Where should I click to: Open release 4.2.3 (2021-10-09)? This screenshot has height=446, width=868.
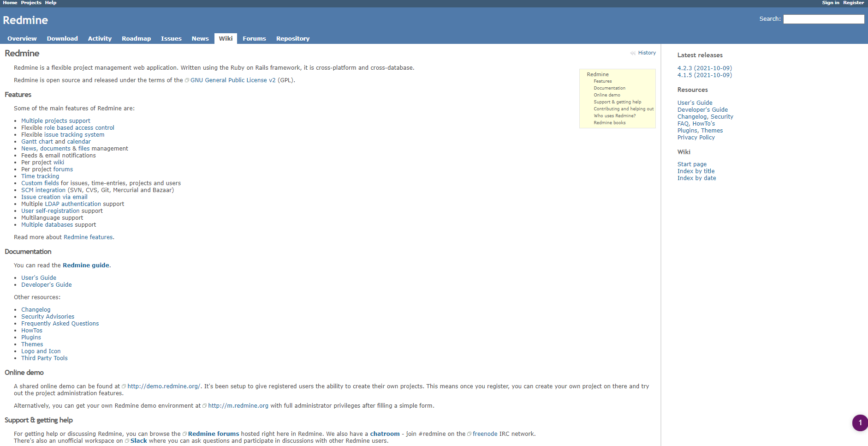coord(705,68)
